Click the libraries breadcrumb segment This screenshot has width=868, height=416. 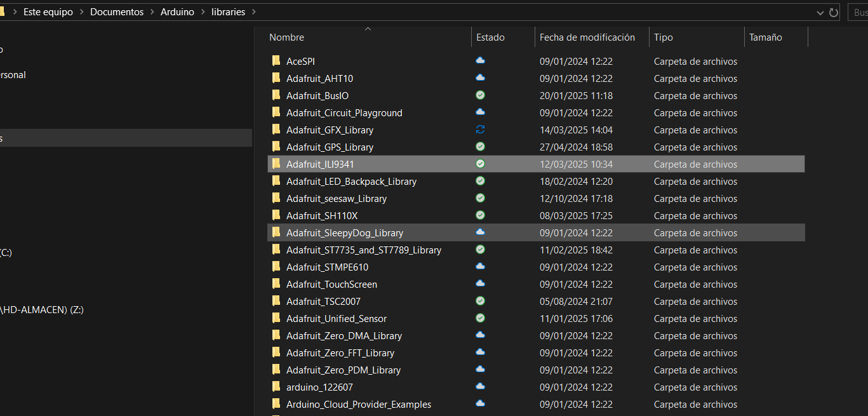[228, 12]
